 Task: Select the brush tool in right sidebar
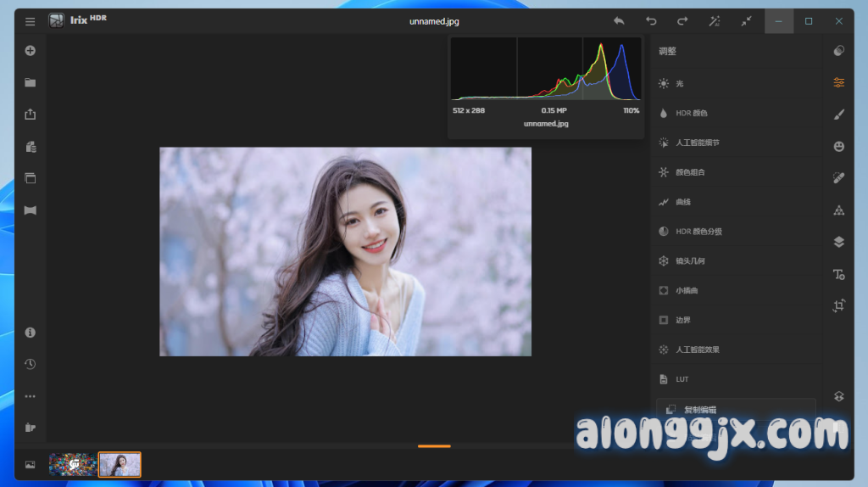click(838, 114)
